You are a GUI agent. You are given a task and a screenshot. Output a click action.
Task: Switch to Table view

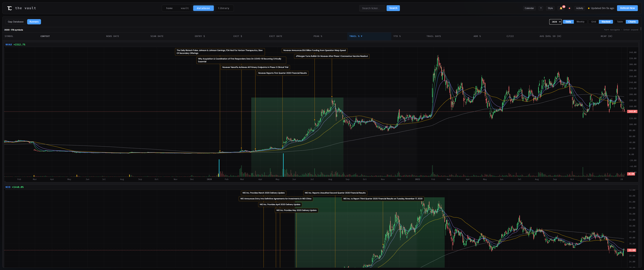[620, 22]
